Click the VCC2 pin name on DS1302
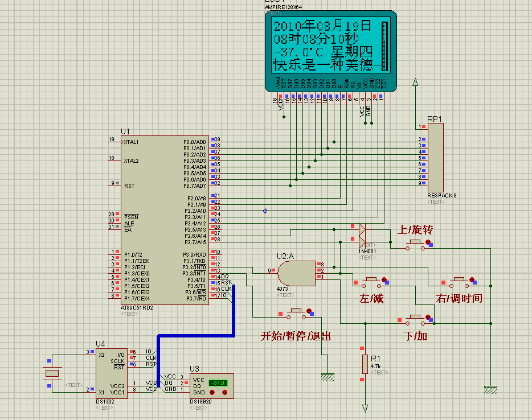 117,386
